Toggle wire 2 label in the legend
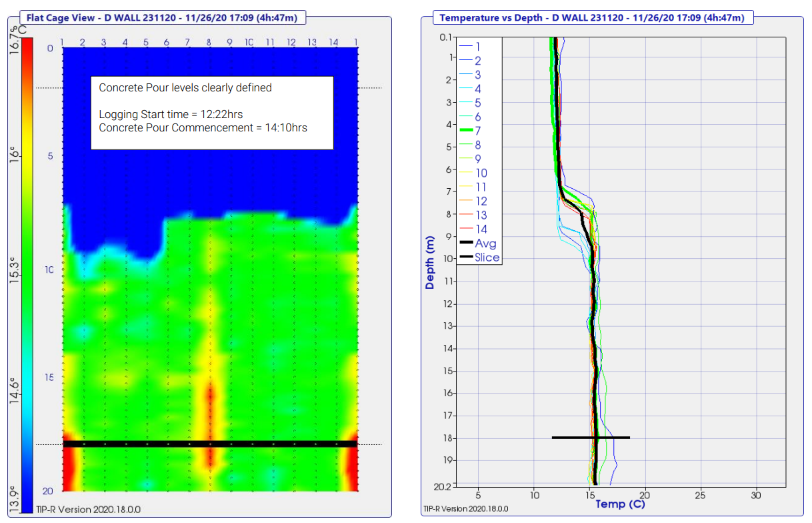The width and height of the screenshot is (812, 523). (478, 61)
